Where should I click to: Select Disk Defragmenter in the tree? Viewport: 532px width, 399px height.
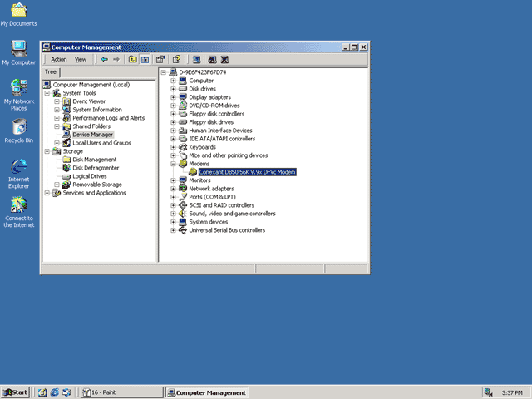point(96,168)
